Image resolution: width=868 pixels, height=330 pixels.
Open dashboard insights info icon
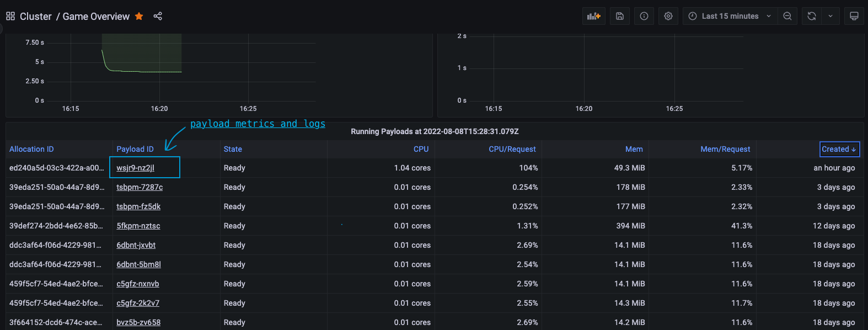coord(644,16)
